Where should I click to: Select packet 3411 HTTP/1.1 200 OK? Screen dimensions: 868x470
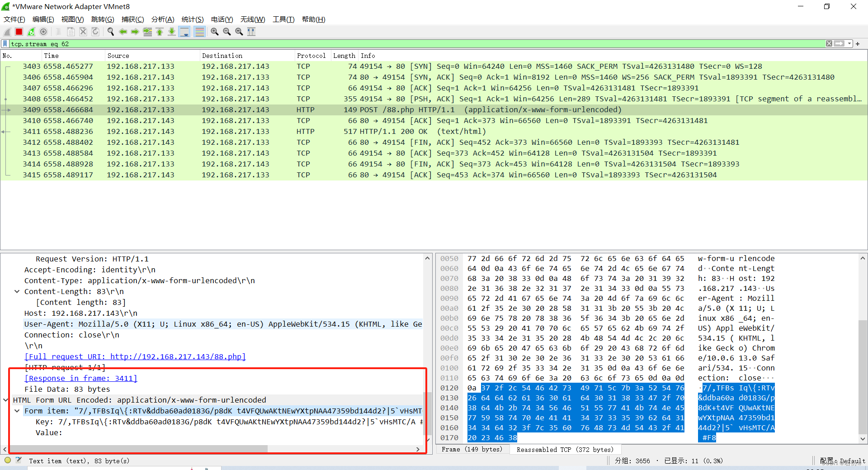(x=434, y=132)
